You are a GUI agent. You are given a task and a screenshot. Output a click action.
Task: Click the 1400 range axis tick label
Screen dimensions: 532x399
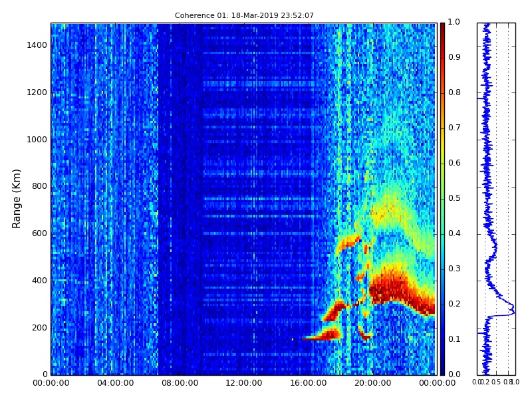tap(37, 45)
